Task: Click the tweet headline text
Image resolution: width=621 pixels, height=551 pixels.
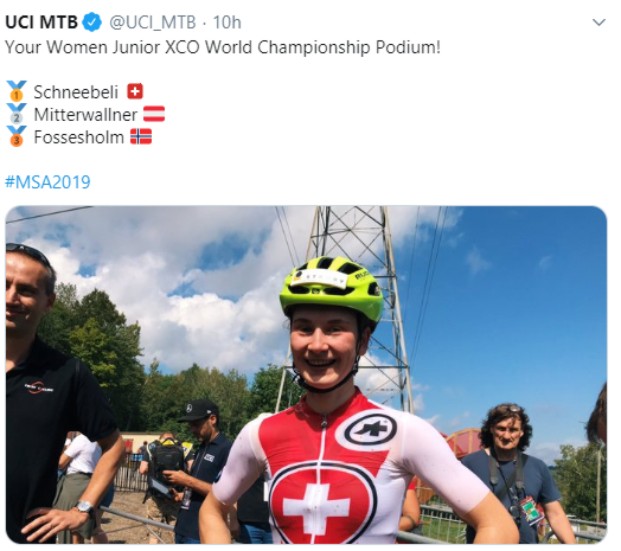Action: point(223,47)
